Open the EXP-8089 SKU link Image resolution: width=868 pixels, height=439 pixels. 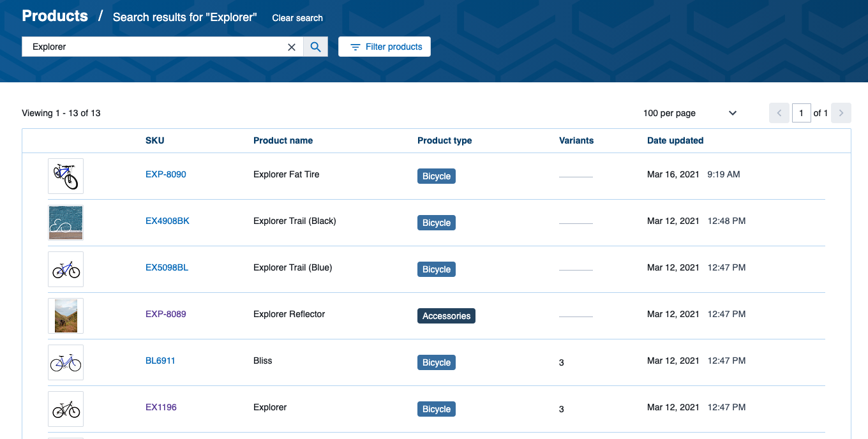166,314
